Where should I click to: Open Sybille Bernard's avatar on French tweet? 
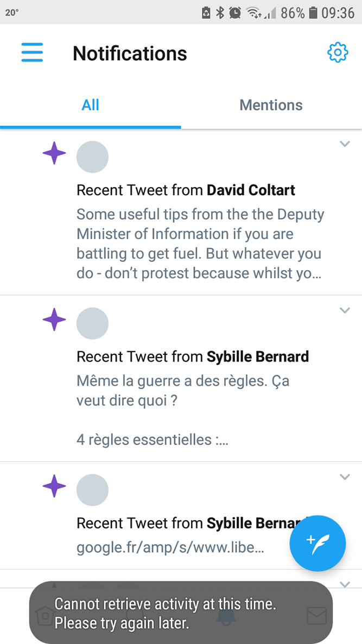92,323
